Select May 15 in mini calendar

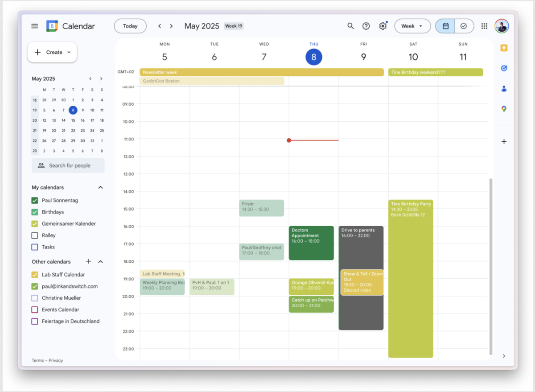pyautogui.click(x=73, y=120)
